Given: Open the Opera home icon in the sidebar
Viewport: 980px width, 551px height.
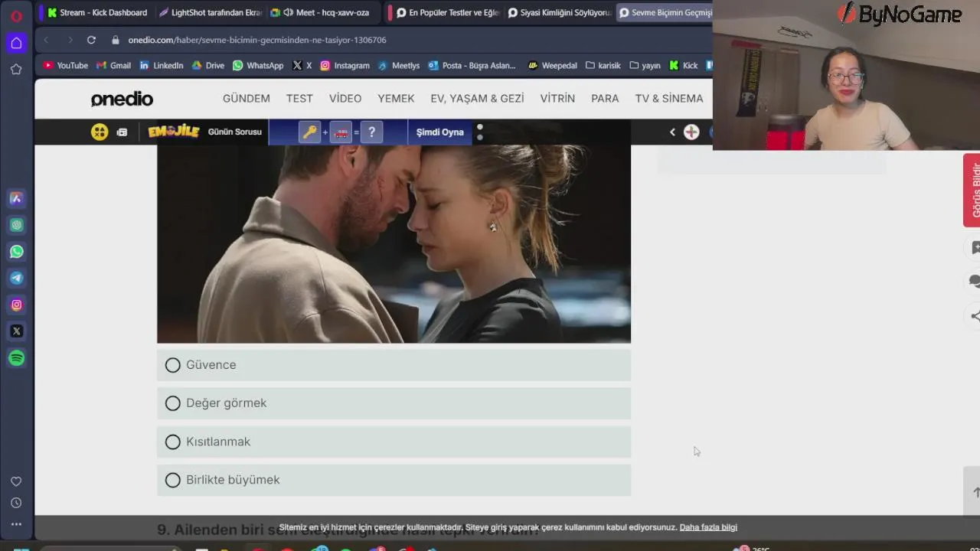Looking at the screenshot, I should (x=16, y=43).
